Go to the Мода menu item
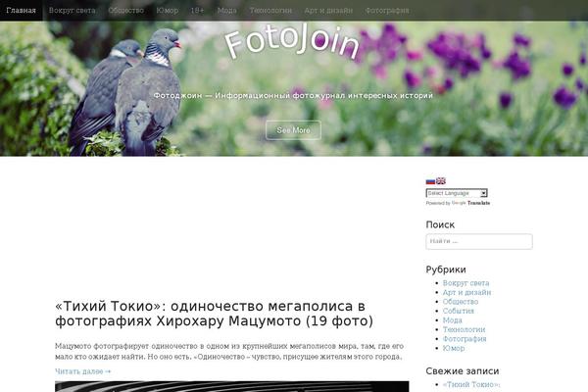Image resolution: width=588 pixels, height=392 pixels. [x=227, y=11]
